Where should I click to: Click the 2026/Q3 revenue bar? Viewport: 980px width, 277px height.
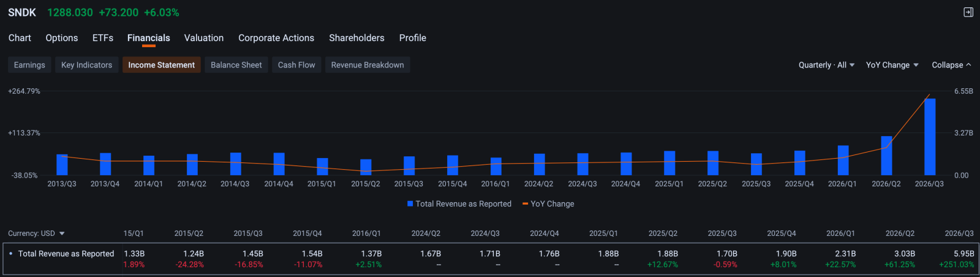point(930,137)
